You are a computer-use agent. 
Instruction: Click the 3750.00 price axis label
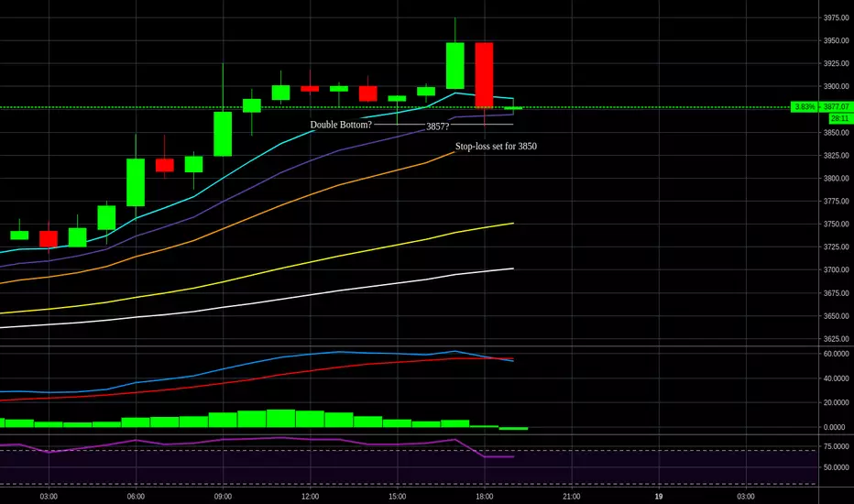[x=836, y=225]
